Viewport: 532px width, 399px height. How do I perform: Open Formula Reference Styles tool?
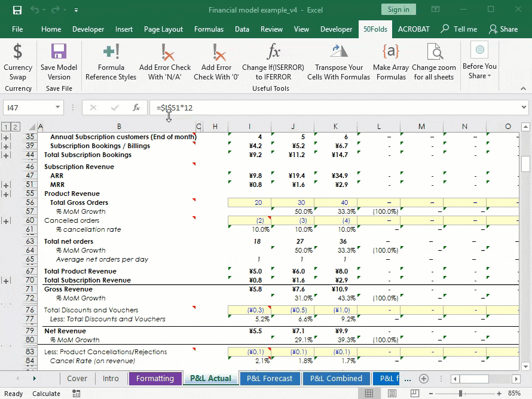(111, 62)
